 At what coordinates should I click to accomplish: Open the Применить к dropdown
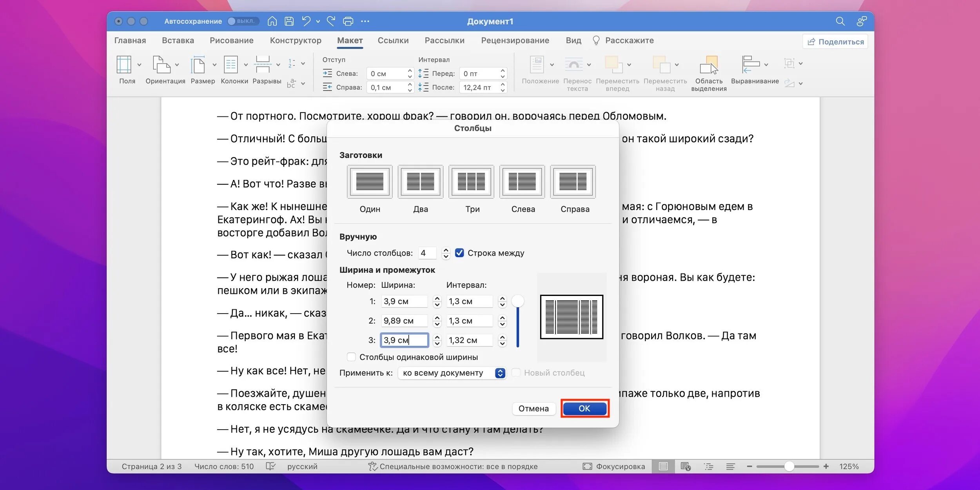pyautogui.click(x=452, y=373)
